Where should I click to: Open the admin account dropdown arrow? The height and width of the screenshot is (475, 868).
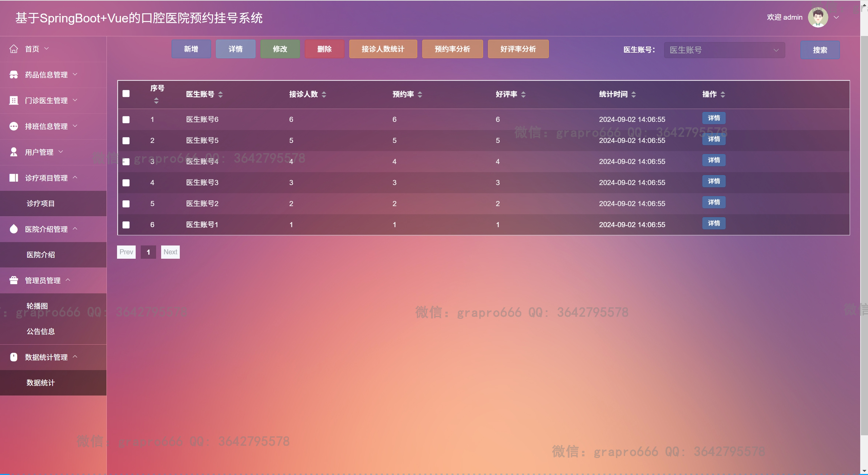pos(836,17)
